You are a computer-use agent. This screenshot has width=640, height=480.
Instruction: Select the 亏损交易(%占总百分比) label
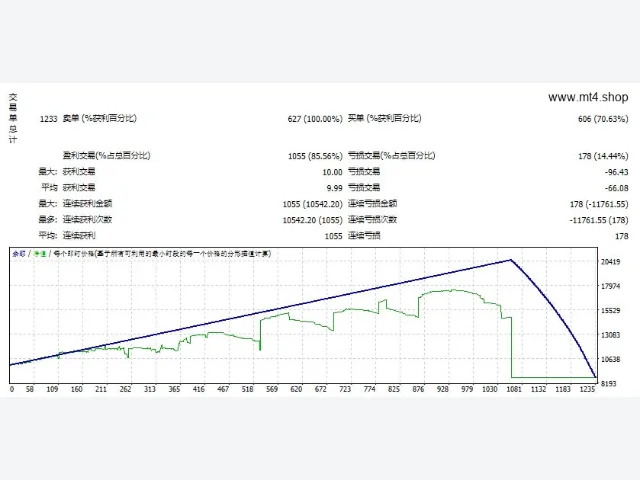391,156
